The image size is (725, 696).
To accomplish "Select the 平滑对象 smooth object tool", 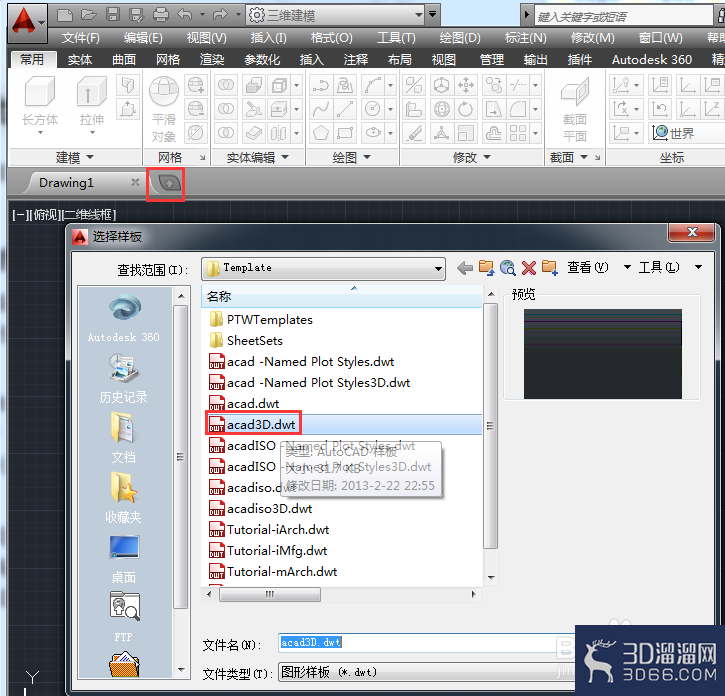I will pos(164,109).
